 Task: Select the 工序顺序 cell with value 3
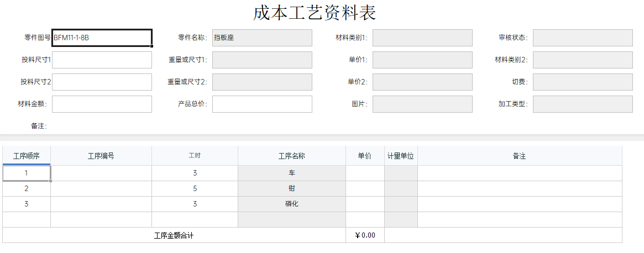27,204
